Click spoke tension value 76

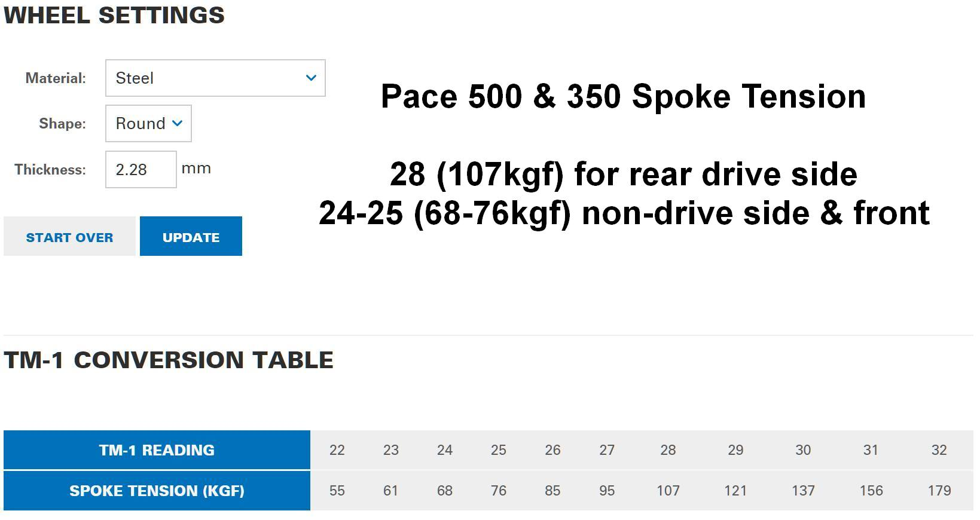coord(499,491)
